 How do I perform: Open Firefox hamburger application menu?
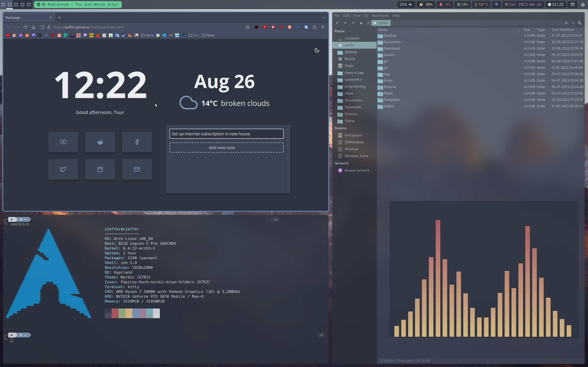(x=323, y=27)
